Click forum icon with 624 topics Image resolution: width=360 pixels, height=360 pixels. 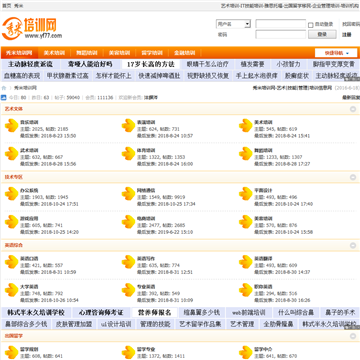click(128, 125)
